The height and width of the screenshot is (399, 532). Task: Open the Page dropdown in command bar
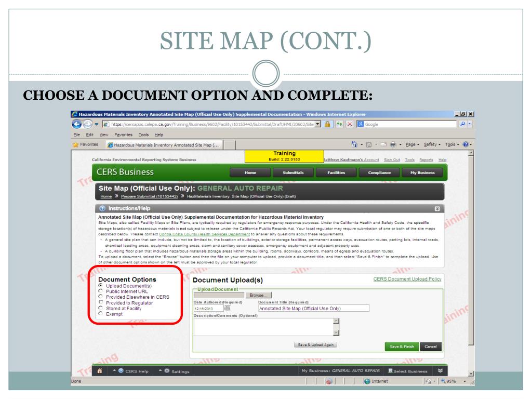[x=412, y=144]
